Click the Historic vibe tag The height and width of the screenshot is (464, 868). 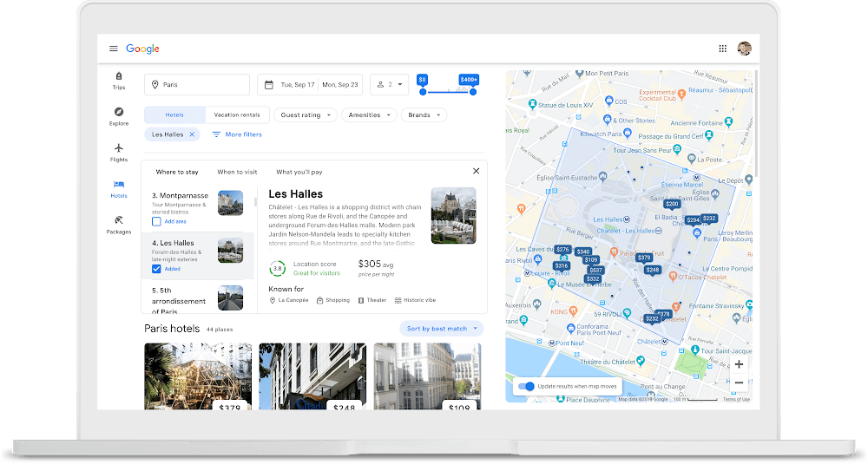tap(415, 300)
